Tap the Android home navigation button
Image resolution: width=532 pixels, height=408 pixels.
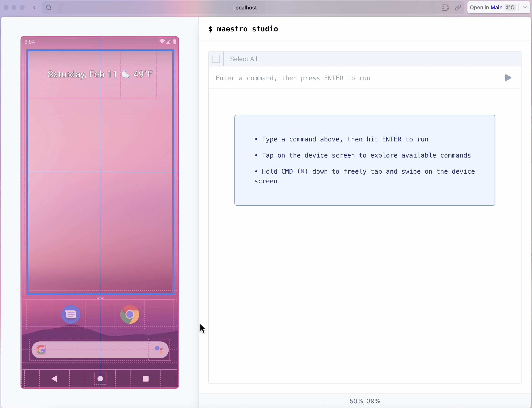point(100,378)
